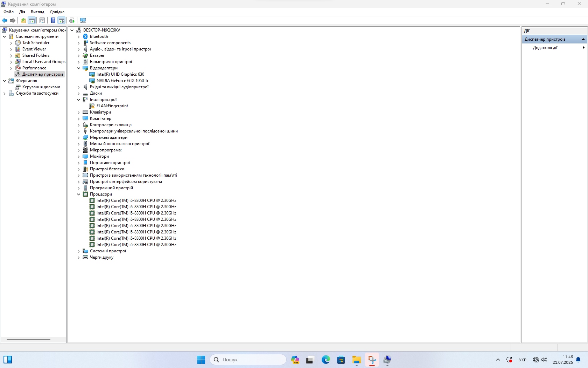The height and width of the screenshot is (368, 588).
Task: Open the Дія menu
Action: pyautogui.click(x=22, y=12)
